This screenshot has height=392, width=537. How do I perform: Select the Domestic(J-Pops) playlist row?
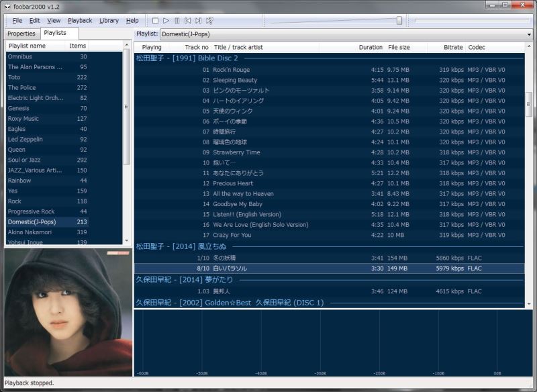pos(47,222)
